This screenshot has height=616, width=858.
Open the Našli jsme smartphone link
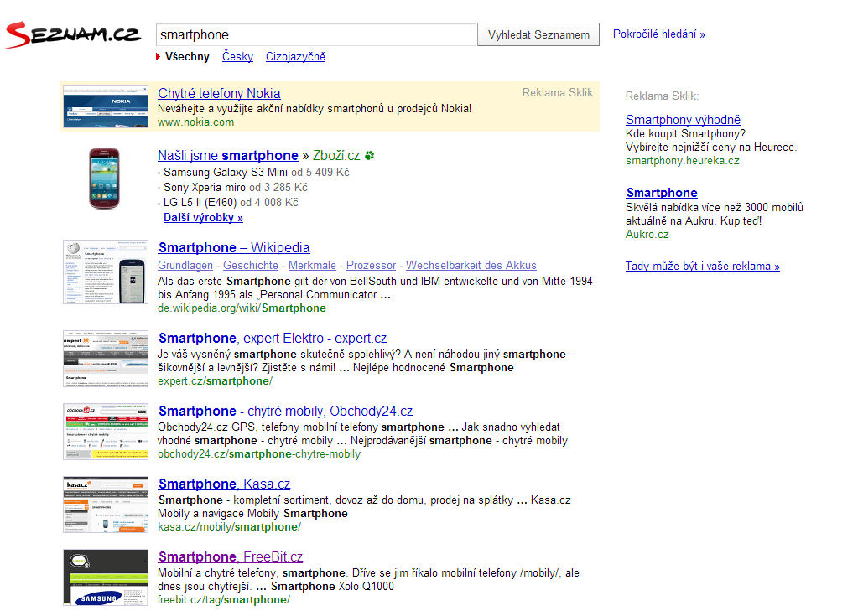pyautogui.click(x=227, y=156)
